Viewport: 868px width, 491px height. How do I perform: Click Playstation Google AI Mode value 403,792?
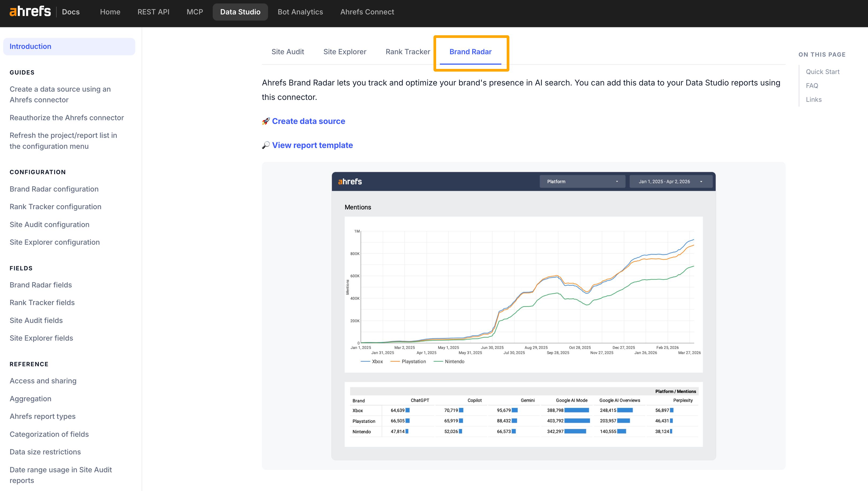coord(555,421)
